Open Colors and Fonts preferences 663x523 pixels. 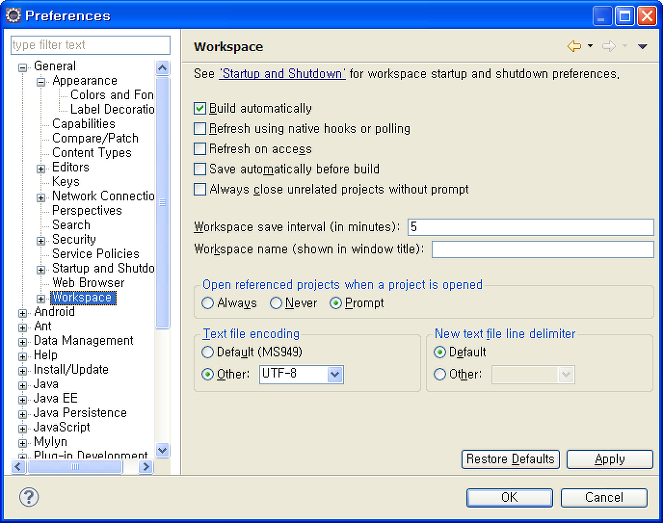112,95
